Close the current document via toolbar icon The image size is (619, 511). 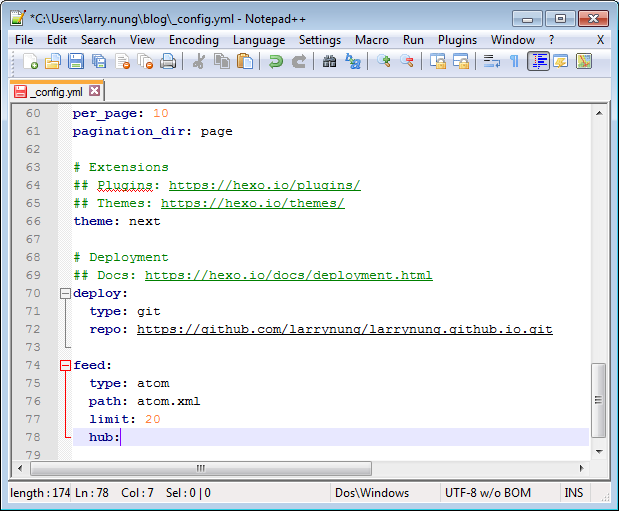coord(122,62)
